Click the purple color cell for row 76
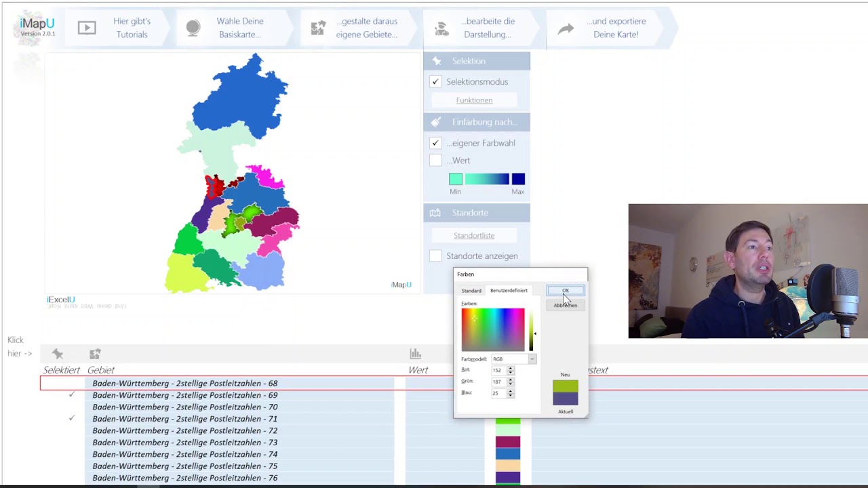The width and height of the screenshot is (868, 488). pos(508,478)
